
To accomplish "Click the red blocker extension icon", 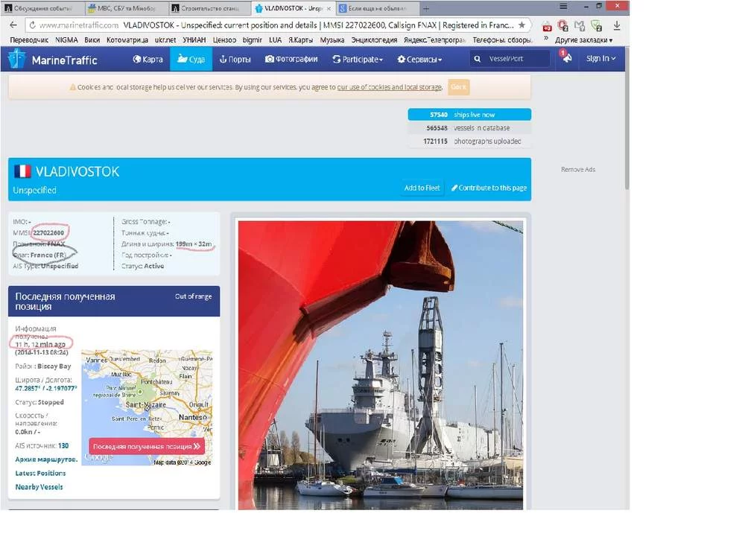I will point(563,25).
